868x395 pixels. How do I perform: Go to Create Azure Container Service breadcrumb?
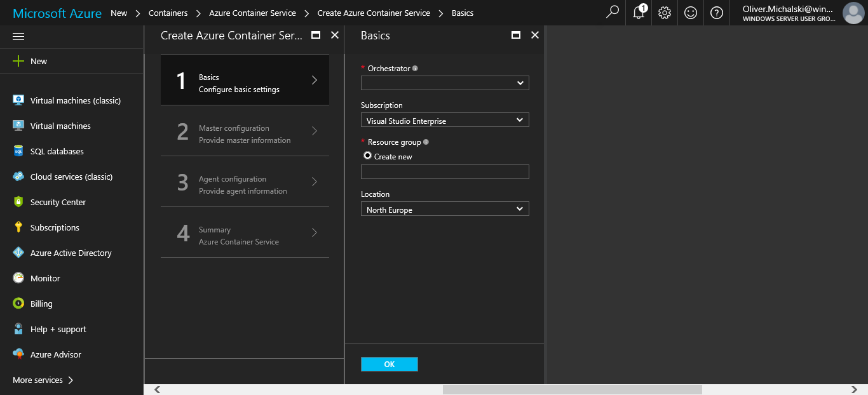coord(374,13)
